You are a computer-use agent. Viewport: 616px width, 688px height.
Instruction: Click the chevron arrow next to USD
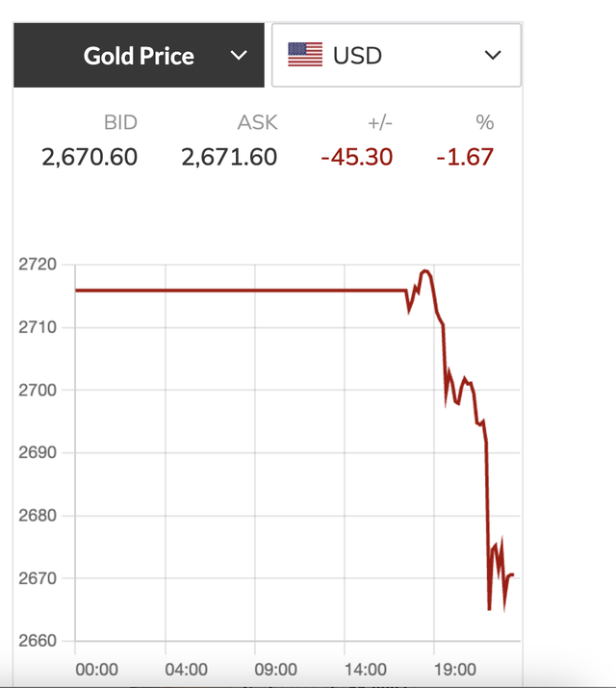493,56
